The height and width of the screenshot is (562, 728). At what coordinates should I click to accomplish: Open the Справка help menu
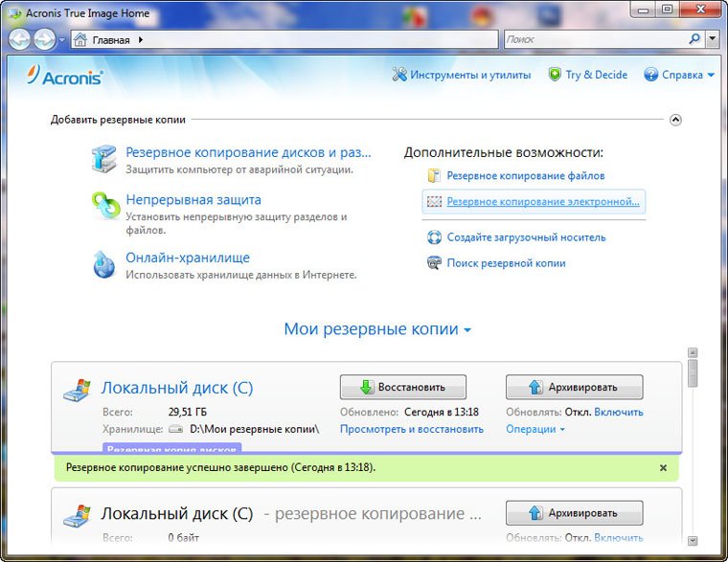679,75
